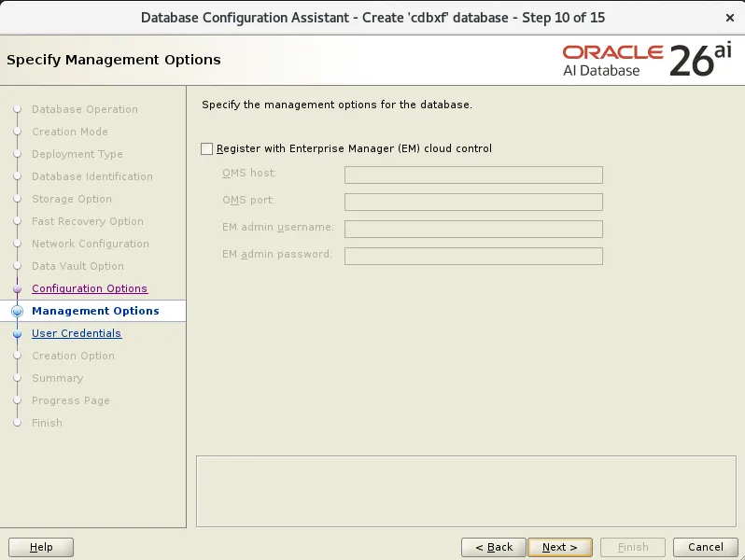Go to Configuration Options step link
Viewport: 745px width, 560px height.
(90, 288)
